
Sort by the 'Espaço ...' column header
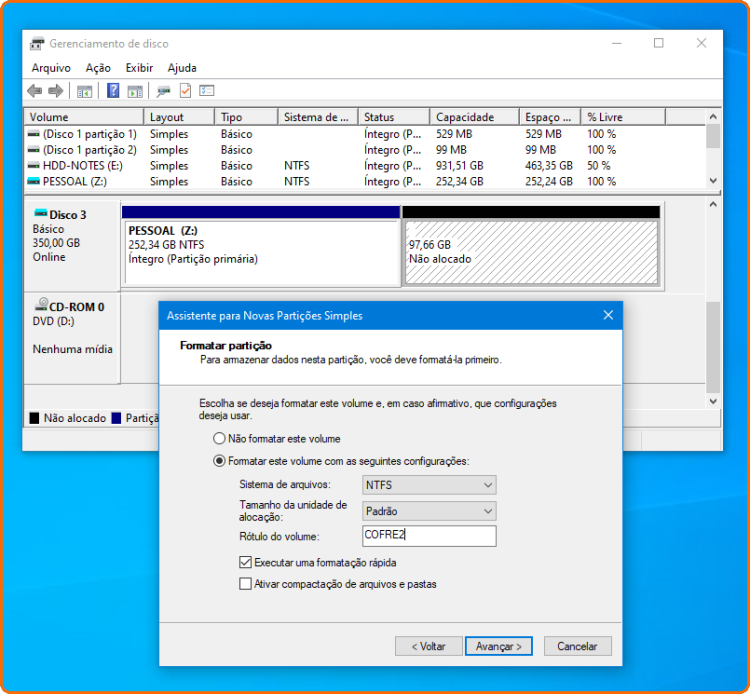(x=550, y=117)
